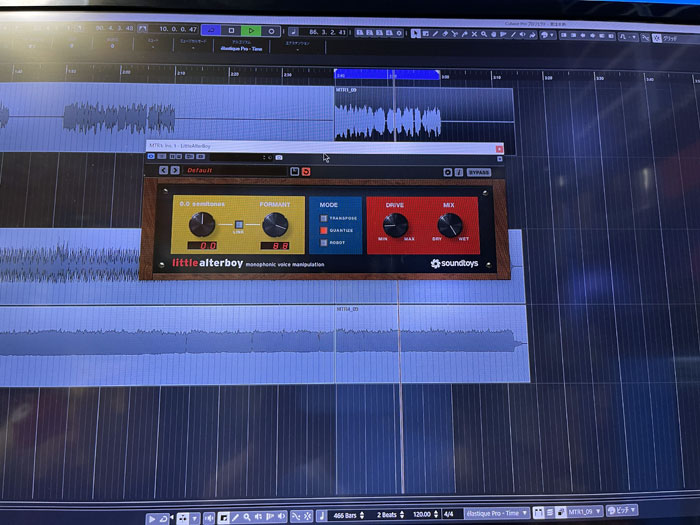Open the ピッチ dropdown at bottom right
The image size is (700, 525).
(x=621, y=510)
